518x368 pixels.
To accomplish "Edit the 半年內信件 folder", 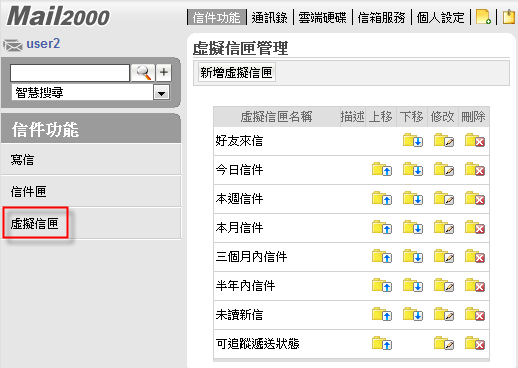I will tap(444, 286).
